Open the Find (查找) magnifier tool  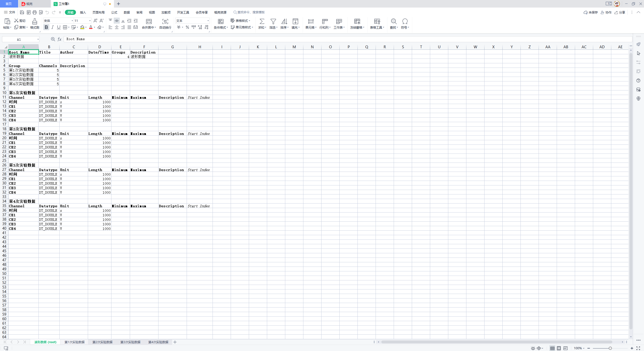point(393,22)
